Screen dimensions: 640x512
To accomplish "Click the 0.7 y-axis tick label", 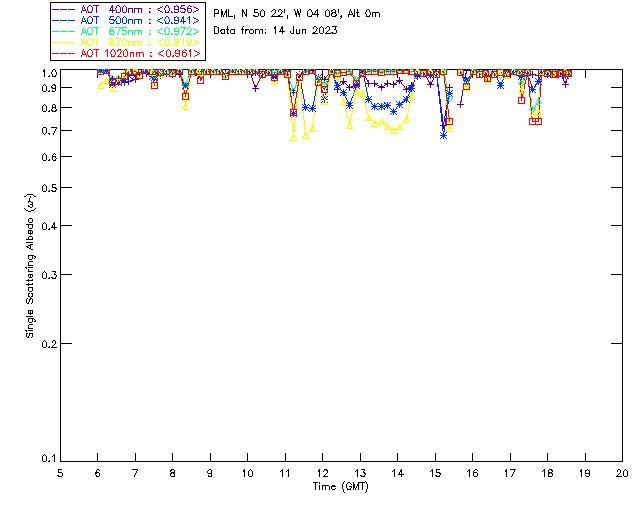I will pyautogui.click(x=49, y=131).
